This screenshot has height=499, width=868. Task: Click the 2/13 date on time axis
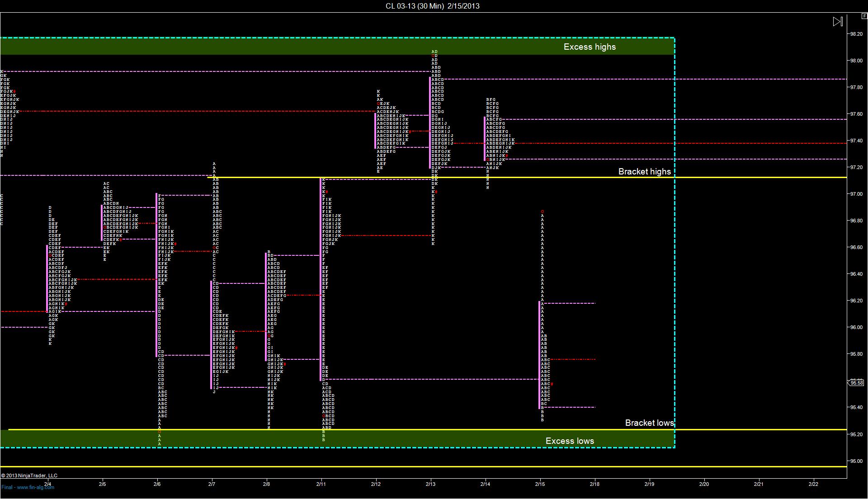(431, 484)
